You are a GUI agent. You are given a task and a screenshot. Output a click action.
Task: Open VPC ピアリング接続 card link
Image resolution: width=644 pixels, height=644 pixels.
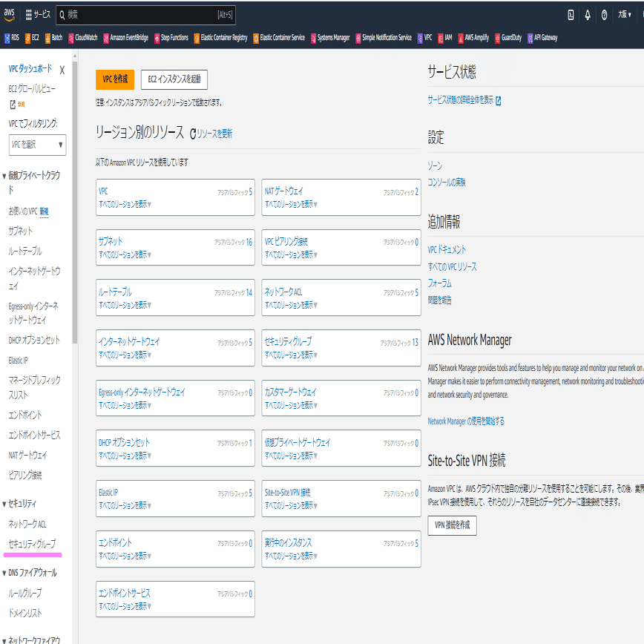(286, 242)
